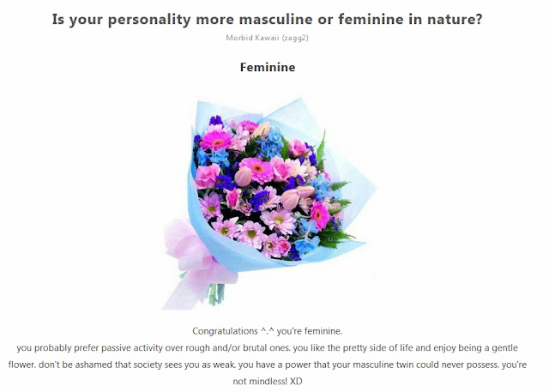Viewport: 549px width, 392px height.
Task: Click the word nature? in the title
Action: click(455, 19)
